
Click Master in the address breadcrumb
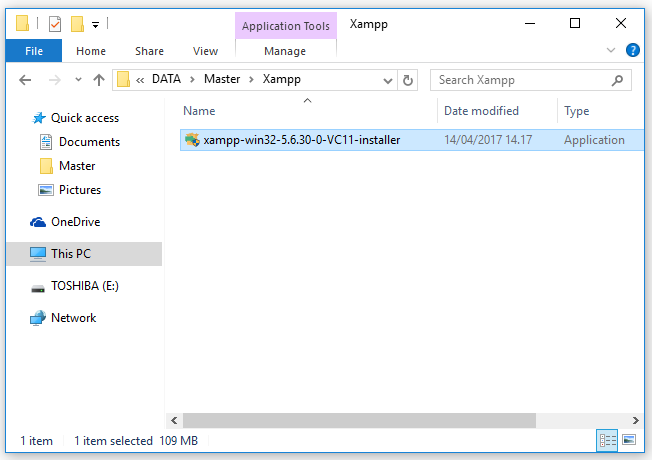coord(222,79)
